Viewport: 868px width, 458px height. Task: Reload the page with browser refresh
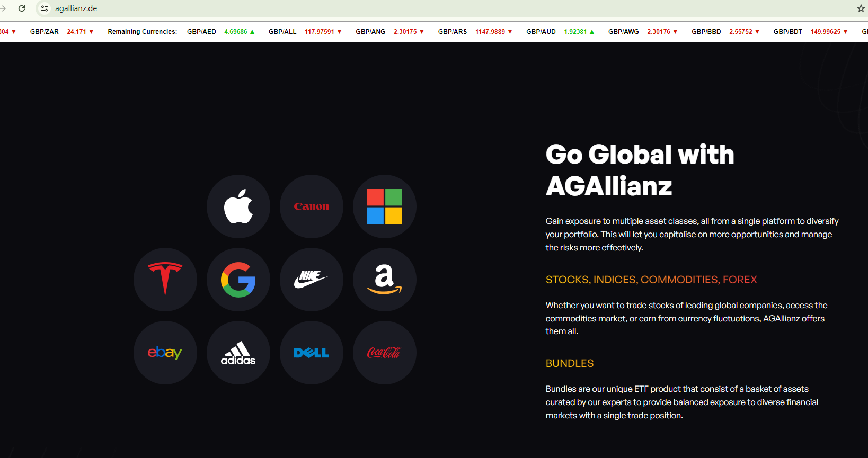click(22, 8)
